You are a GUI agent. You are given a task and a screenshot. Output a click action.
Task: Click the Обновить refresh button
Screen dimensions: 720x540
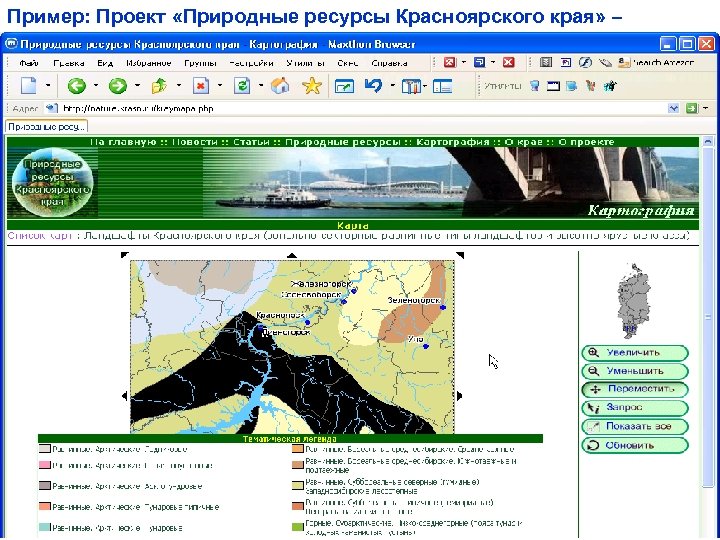(635, 445)
